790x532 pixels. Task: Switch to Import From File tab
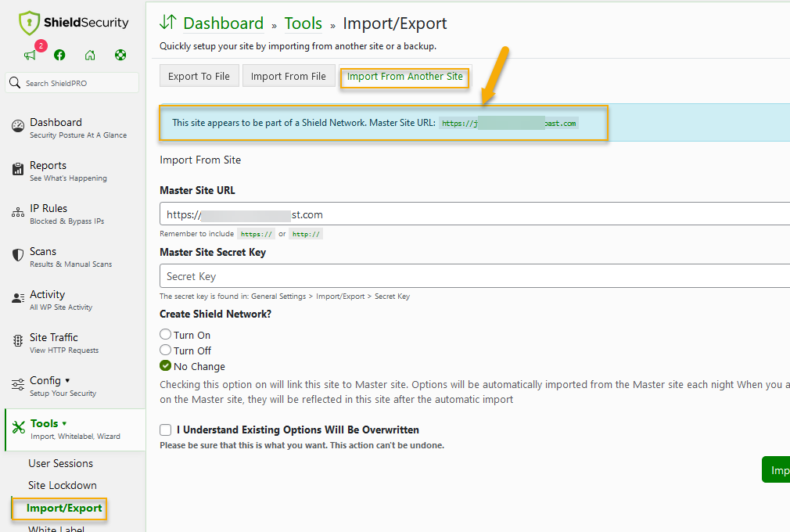pos(288,76)
